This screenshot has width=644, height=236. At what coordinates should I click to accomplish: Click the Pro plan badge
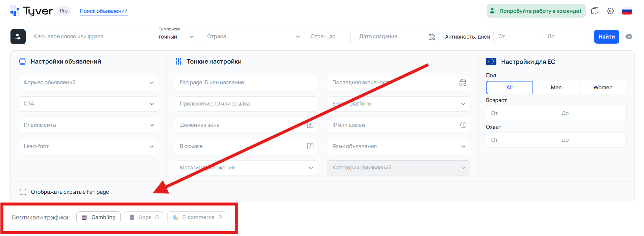(x=64, y=11)
